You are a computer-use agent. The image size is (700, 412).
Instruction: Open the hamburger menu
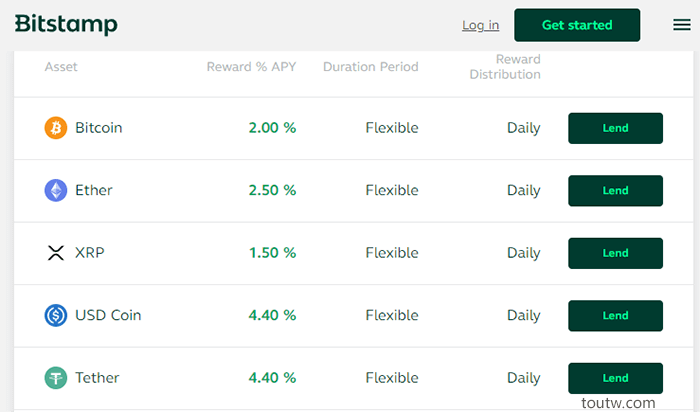click(682, 25)
